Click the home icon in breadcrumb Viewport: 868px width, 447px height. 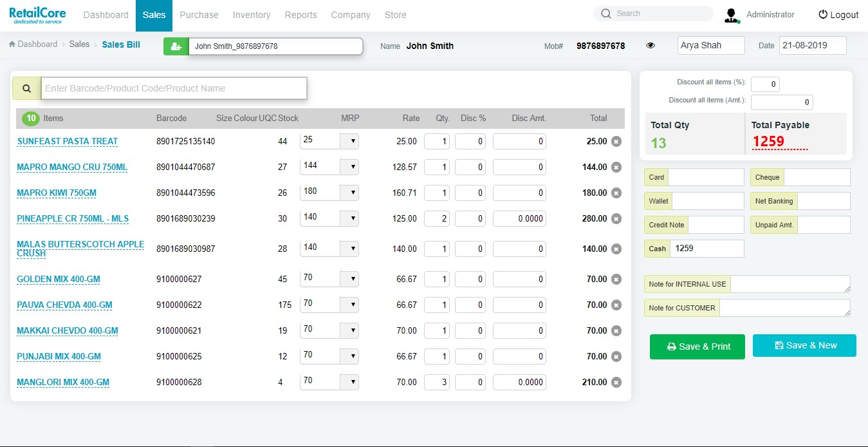tap(12, 44)
